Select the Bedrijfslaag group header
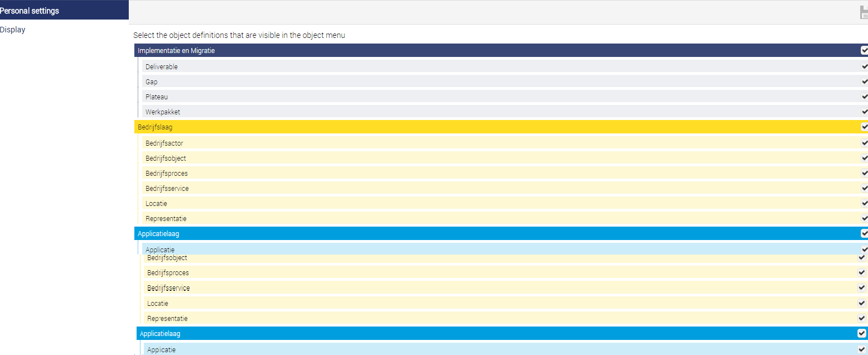This screenshot has width=868, height=355. [501, 127]
